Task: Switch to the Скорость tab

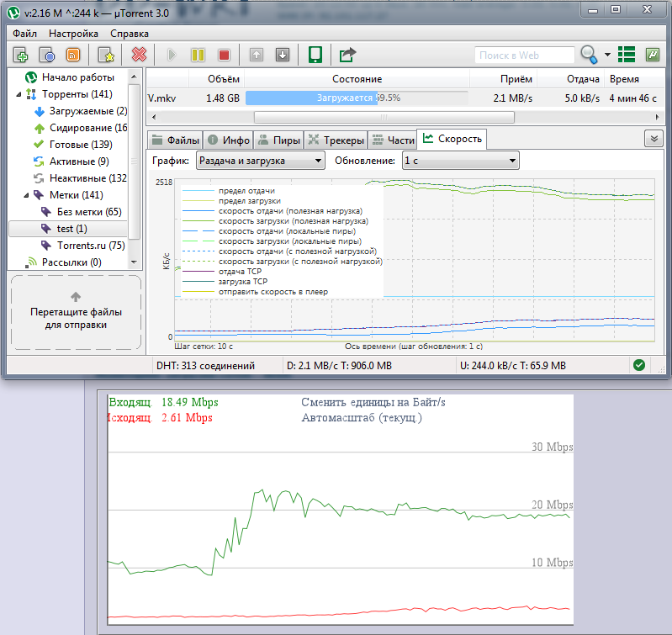Action: coord(452,139)
